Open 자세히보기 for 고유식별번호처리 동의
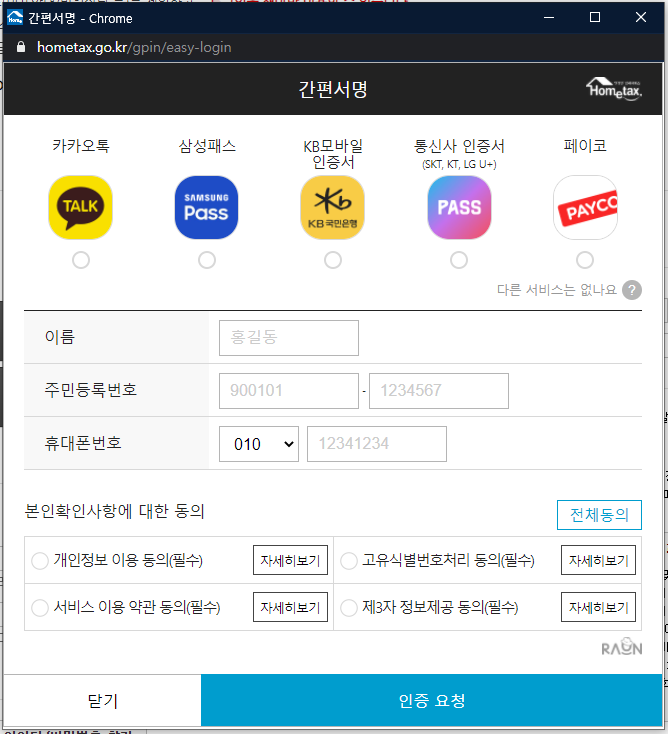The width and height of the screenshot is (668, 734). click(598, 560)
